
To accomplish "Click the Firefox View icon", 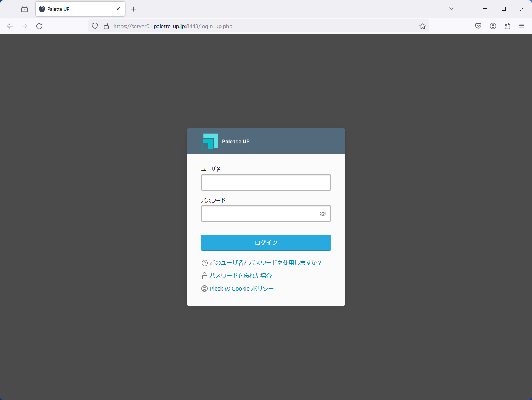I will [x=25, y=9].
